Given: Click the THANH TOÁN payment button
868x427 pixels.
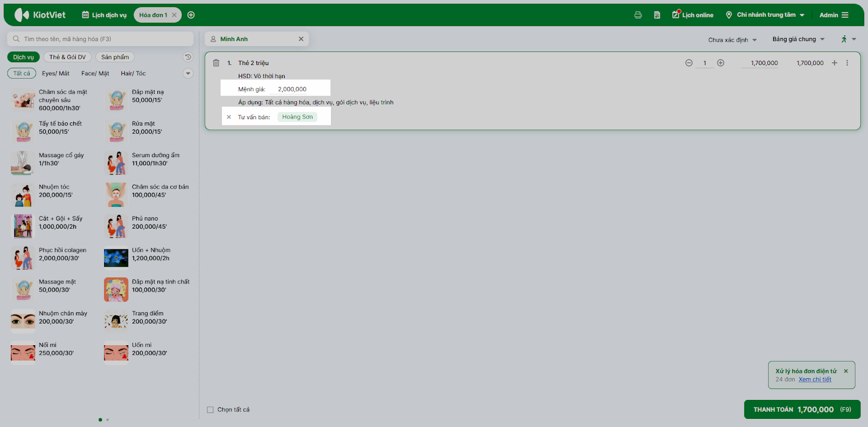Looking at the screenshot, I should coord(802,410).
